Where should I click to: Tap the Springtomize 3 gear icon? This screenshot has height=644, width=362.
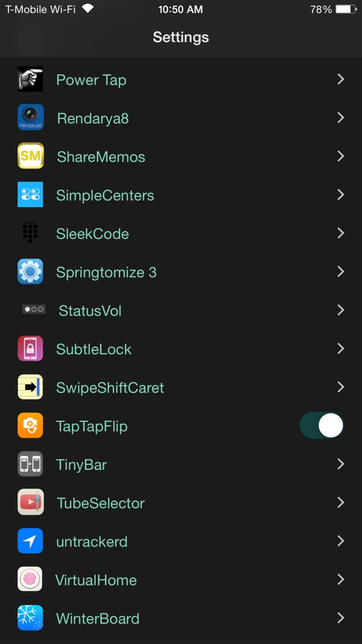pos(30,272)
